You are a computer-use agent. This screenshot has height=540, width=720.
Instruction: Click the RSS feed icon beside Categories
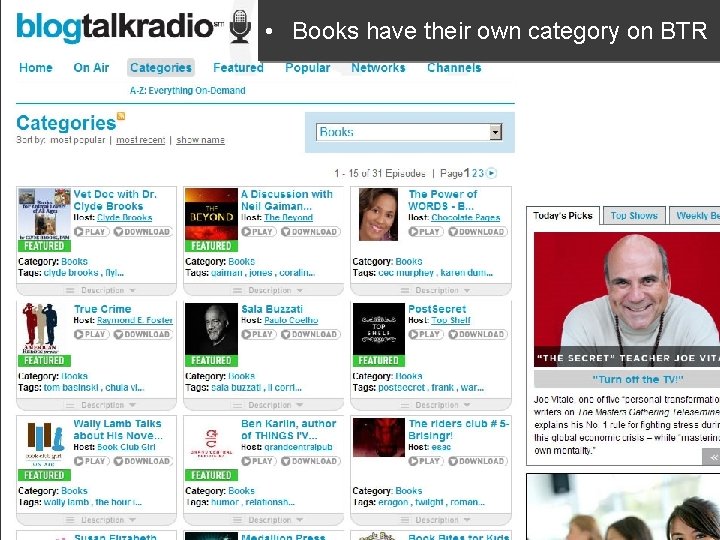[x=121, y=116]
